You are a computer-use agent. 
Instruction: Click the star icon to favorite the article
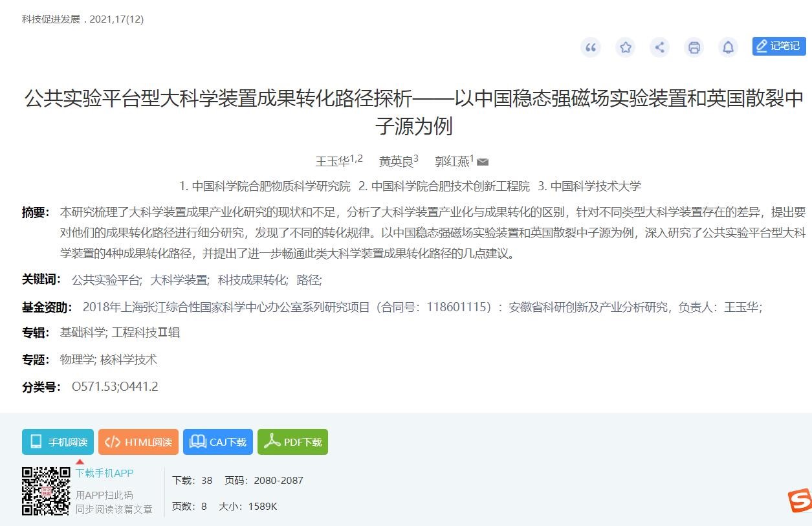[625, 47]
